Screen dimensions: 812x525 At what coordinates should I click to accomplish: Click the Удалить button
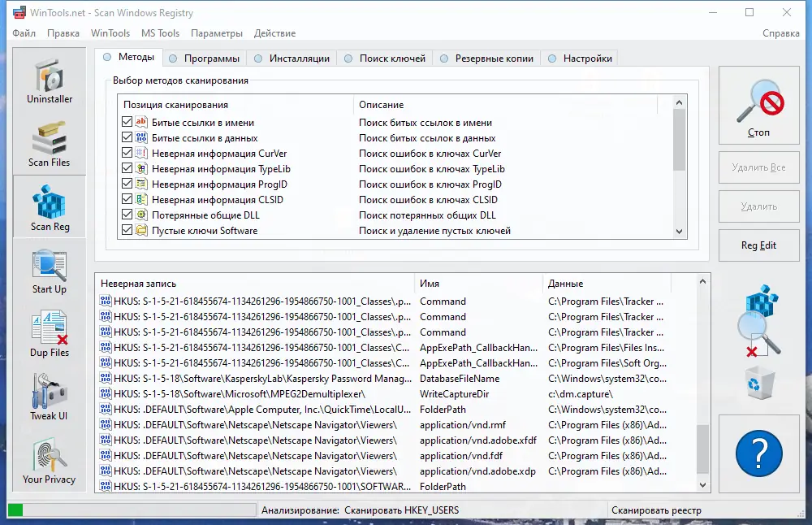[x=758, y=206]
